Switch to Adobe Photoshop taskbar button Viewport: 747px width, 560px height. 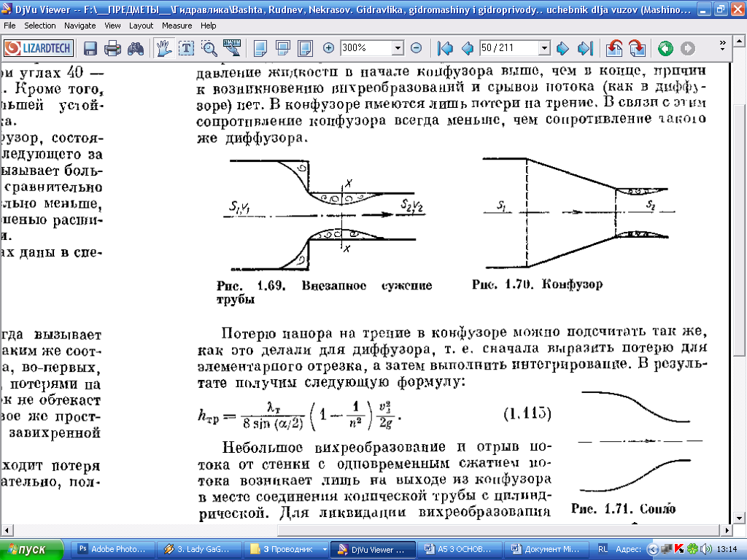click(x=113, y=549)
